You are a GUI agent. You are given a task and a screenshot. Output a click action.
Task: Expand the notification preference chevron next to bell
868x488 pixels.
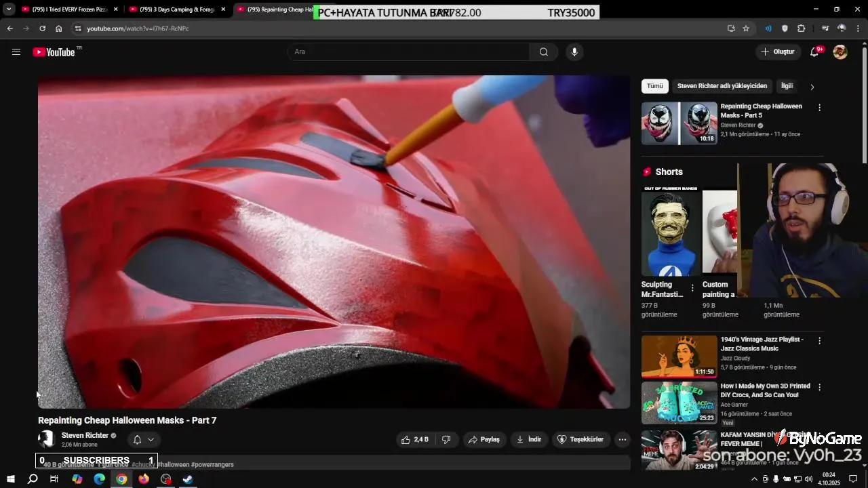[151, 439]
